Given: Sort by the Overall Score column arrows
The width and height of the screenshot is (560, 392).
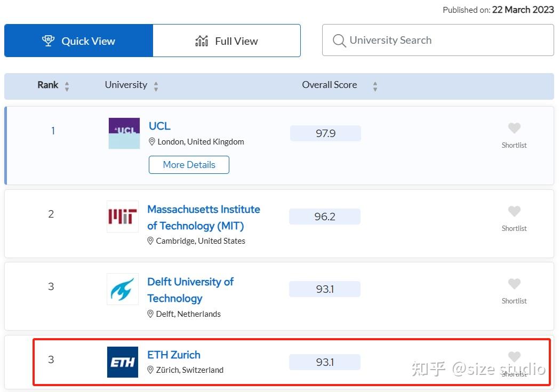Looking at the screenshot, I should pos(375,86).
